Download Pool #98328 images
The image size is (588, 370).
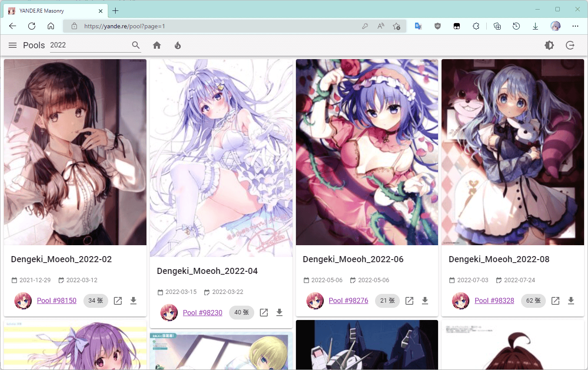click(571, 300)
